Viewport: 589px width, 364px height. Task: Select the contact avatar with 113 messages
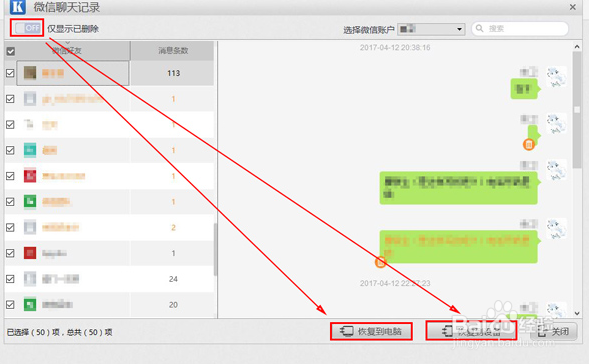pos(30,73)
